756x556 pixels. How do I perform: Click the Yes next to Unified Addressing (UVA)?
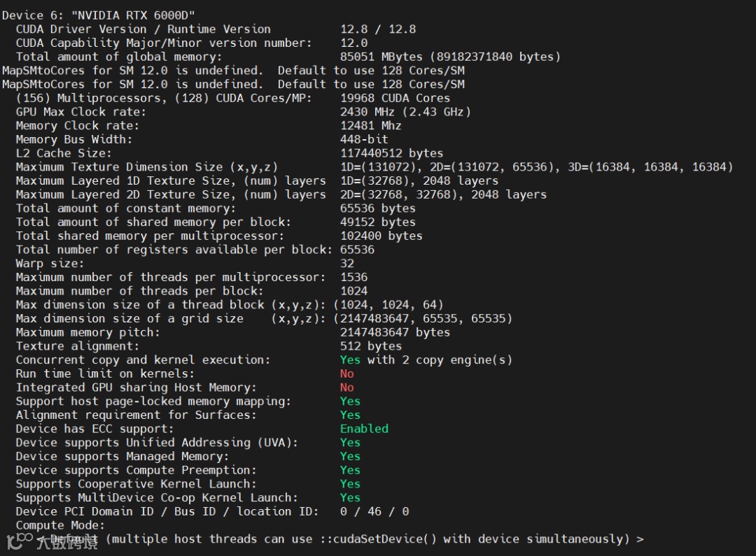click(x=350, y=443)
